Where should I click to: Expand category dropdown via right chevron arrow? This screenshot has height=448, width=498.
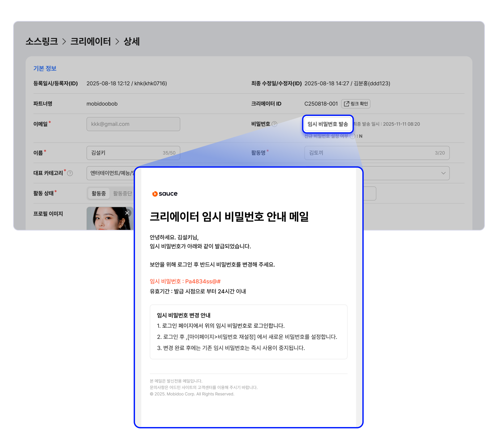(443, 173)
